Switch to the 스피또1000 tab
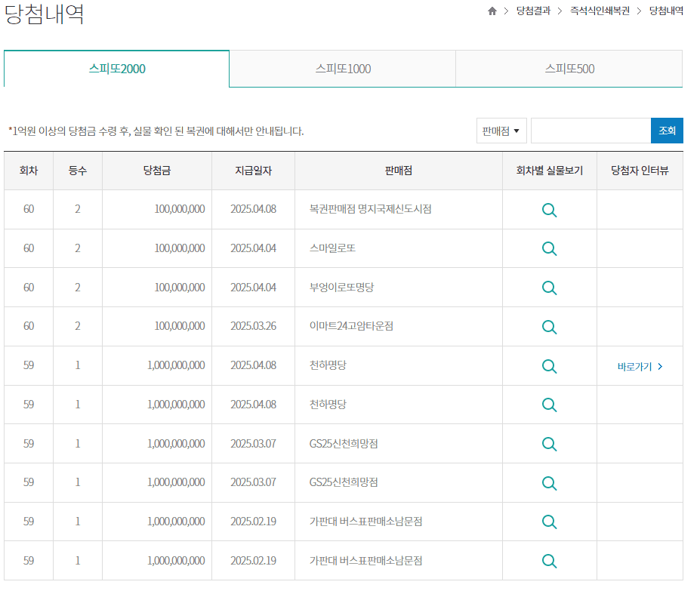Viewport: 700px width, 594px height. (342, 69)
